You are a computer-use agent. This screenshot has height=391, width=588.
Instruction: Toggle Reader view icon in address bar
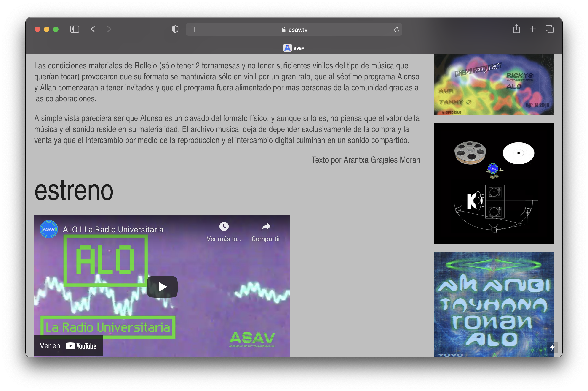pyautogui.click(x=192, y=30)
